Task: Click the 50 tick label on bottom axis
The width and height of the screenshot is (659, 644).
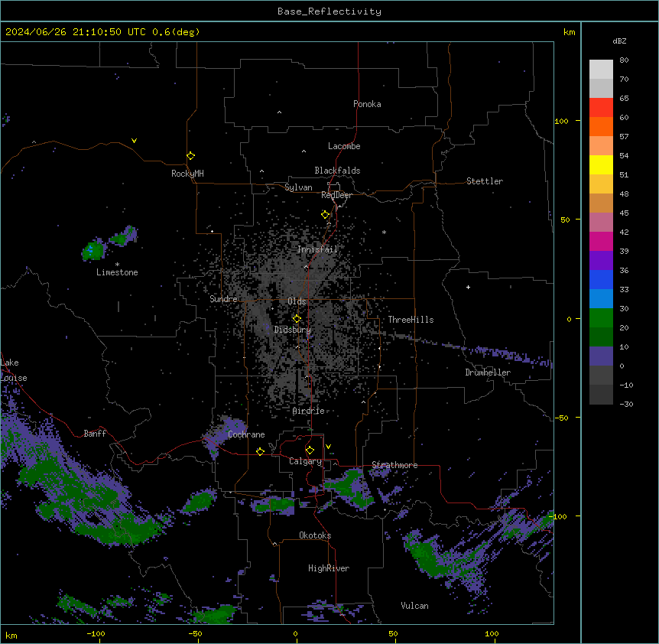Action: 393,633
